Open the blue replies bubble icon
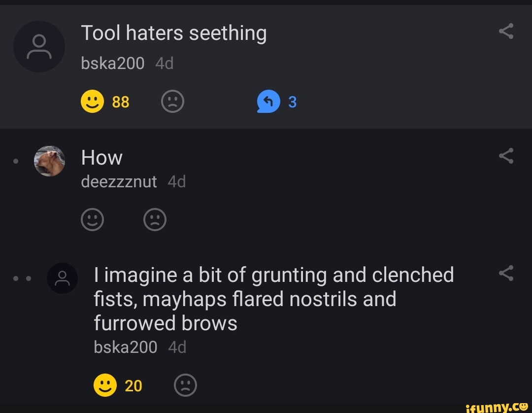 [268, 102]
